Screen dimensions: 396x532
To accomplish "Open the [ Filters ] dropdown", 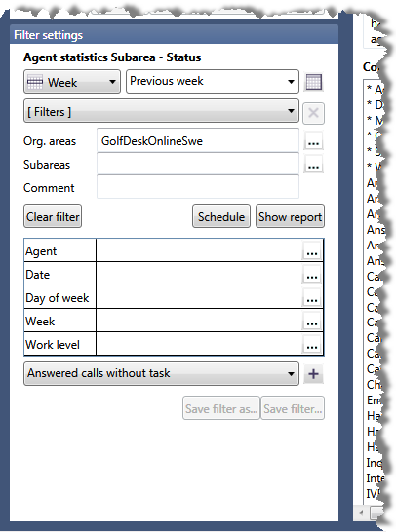I will (x=161, y=111).
